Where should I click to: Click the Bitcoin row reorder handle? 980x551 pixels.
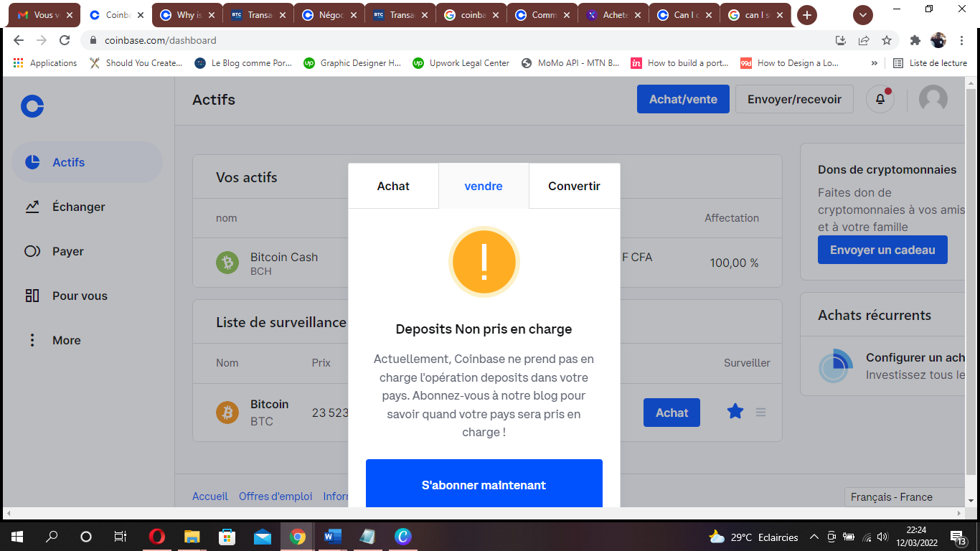pyautogui.click(x=760, y=413)
